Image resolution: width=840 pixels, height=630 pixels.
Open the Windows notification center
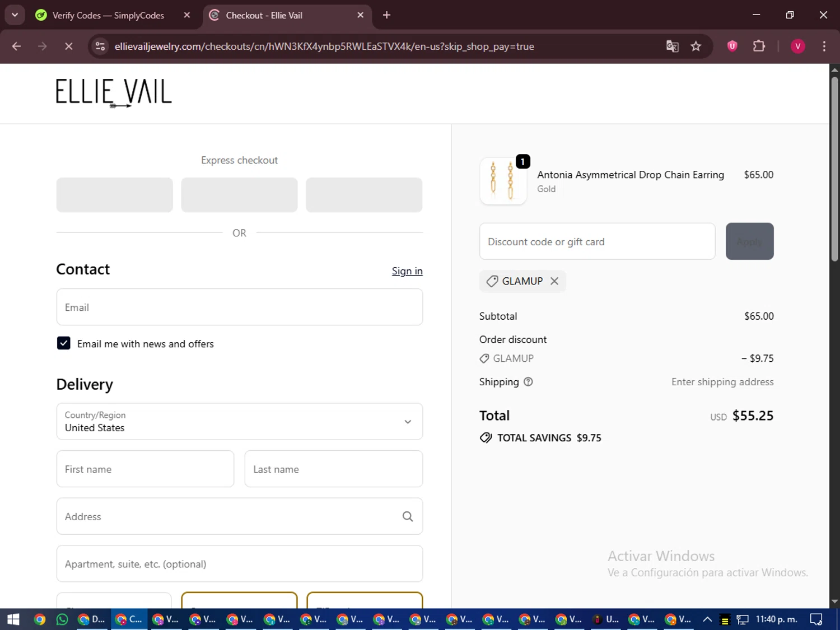tap(816, 619)
